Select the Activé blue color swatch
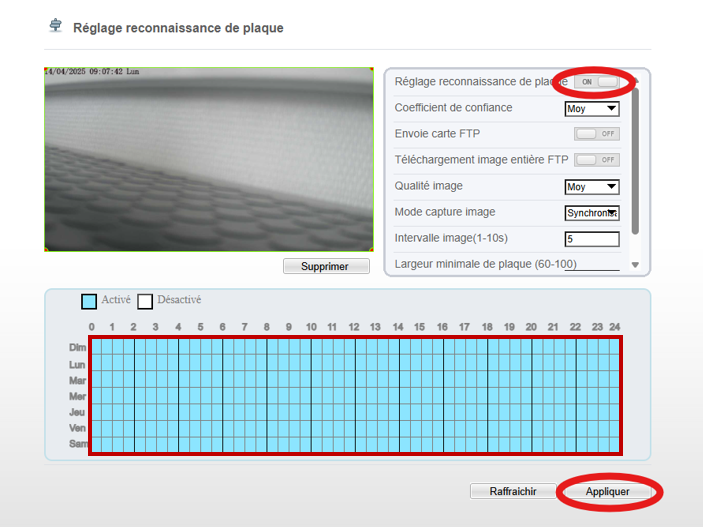This screenshot has height=527, width=703. [89, 301]
